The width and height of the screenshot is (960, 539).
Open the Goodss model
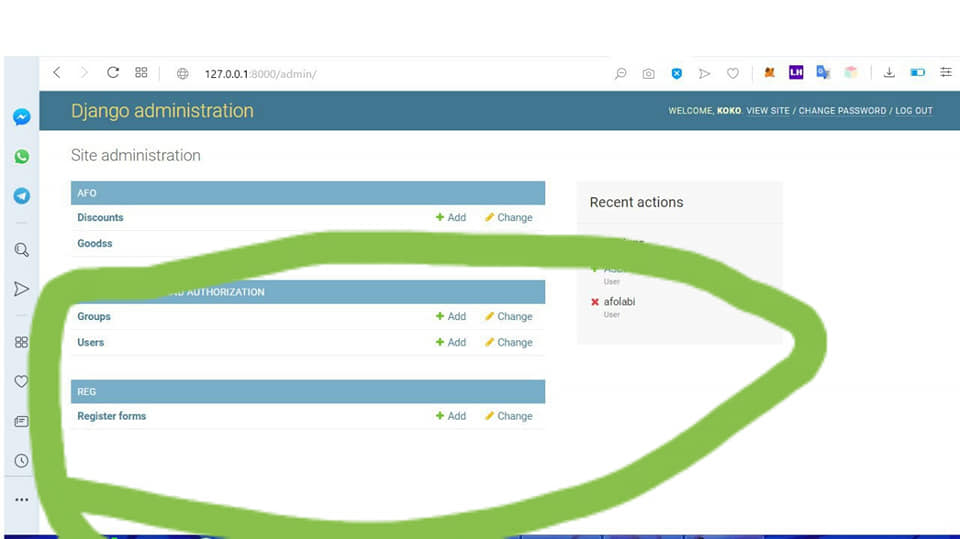[95, 243]
